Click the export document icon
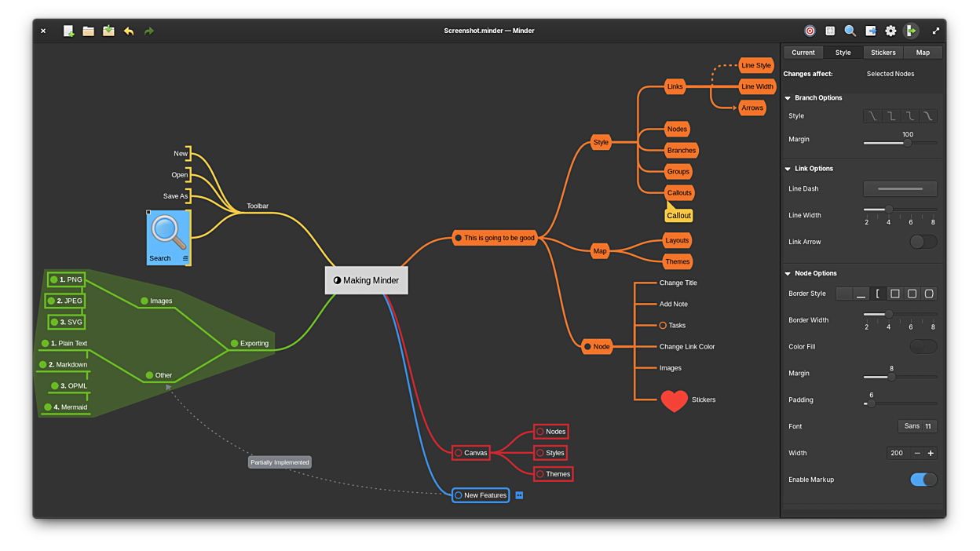980x551 pixels. (x=870, y=31)
